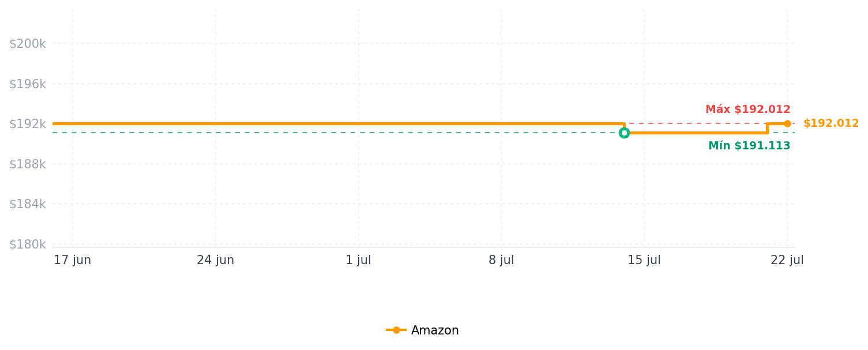Click the orange Amazon legend marker icon
The image size is (868, 350).
tap(396, 330)
